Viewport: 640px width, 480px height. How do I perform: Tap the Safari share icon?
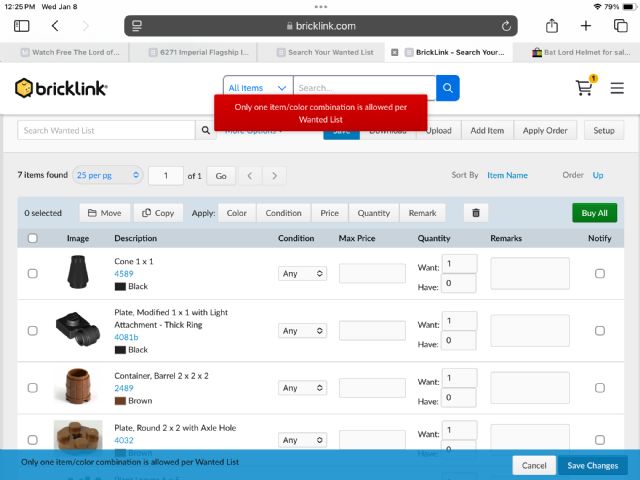coord(551,25)
